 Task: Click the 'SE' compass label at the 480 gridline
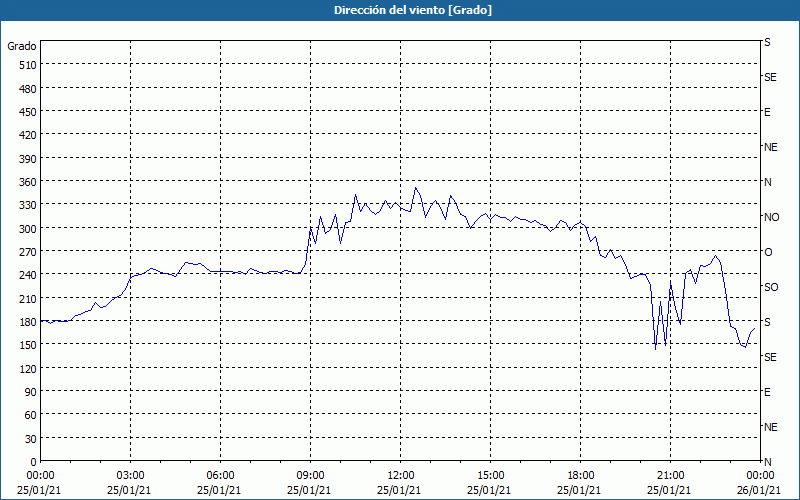770,77
